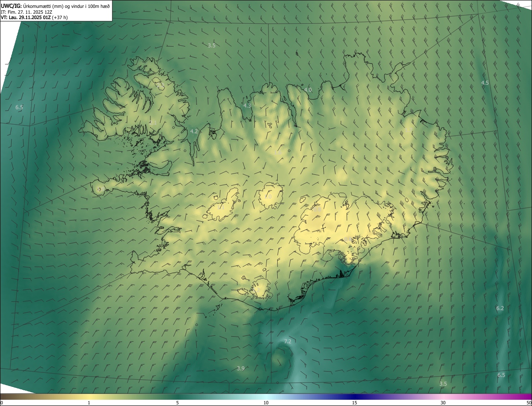Click the 7.2 value south of Iceland
The width and height of the screenshot is (532, 406).
288,341
